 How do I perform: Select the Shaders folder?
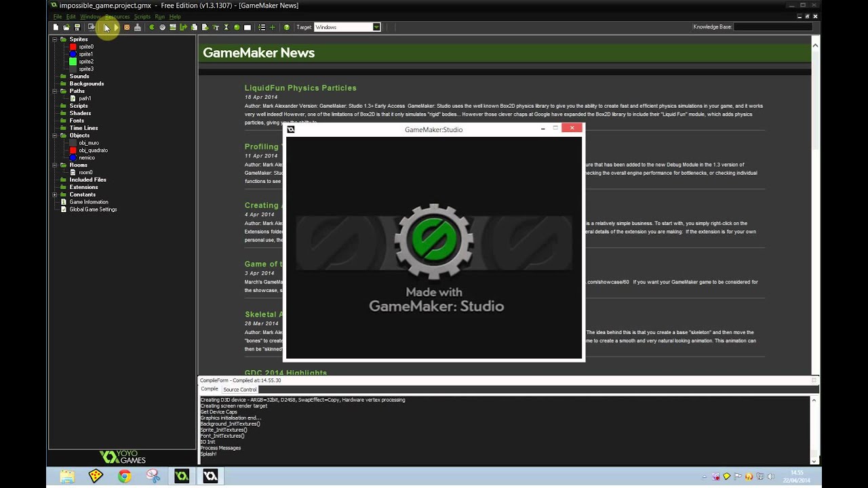[80, 113]
